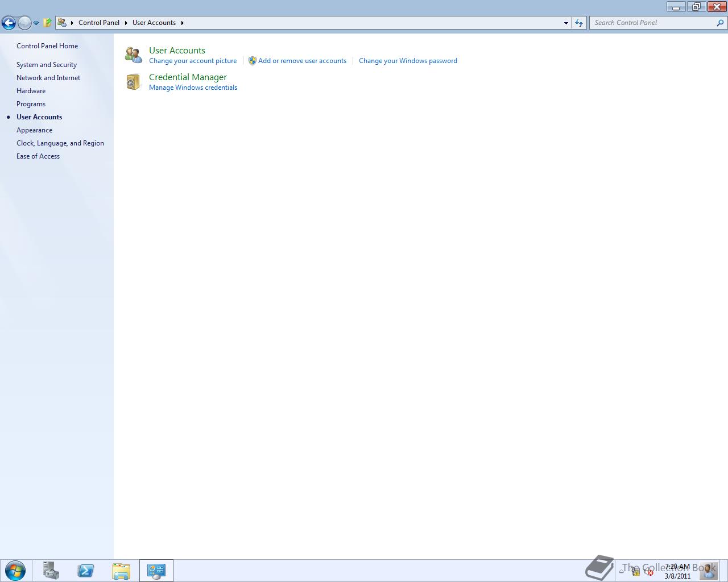Close the Control Panel window
Image resolution: width=728 pixels, height=582 pixels.
tap(716, 7)
